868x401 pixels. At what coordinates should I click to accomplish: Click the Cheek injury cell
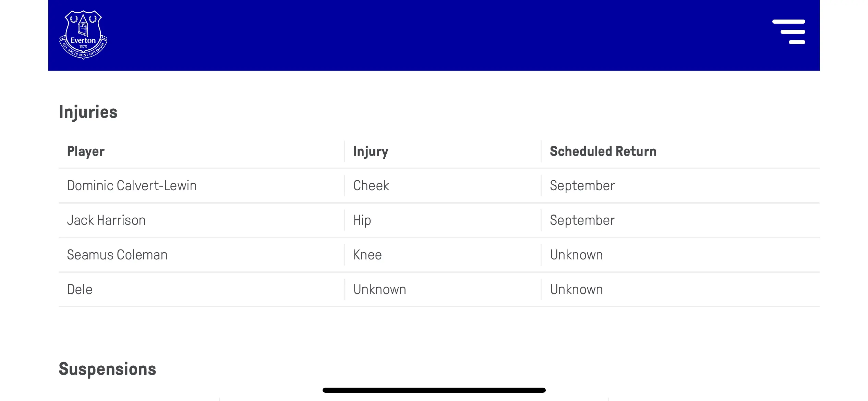click(x=371, y=186)
